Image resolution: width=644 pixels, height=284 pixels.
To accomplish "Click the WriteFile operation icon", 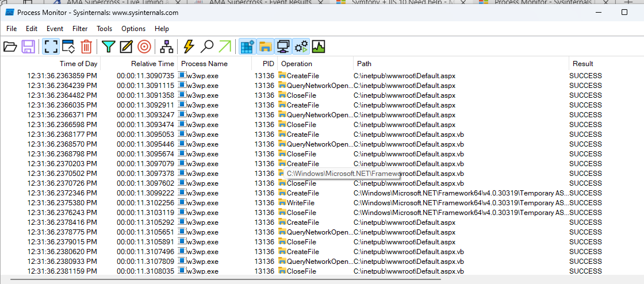I will coord(282,203).
